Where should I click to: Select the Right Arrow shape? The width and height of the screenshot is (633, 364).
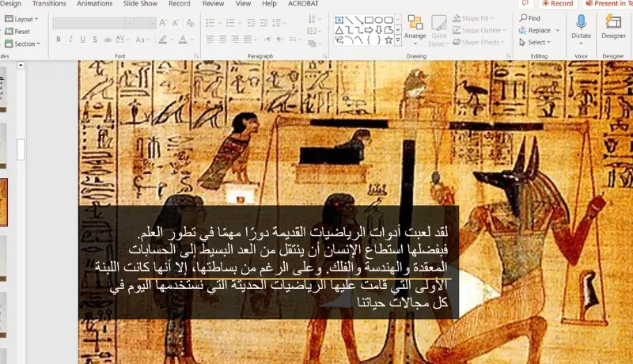(369, 30)
